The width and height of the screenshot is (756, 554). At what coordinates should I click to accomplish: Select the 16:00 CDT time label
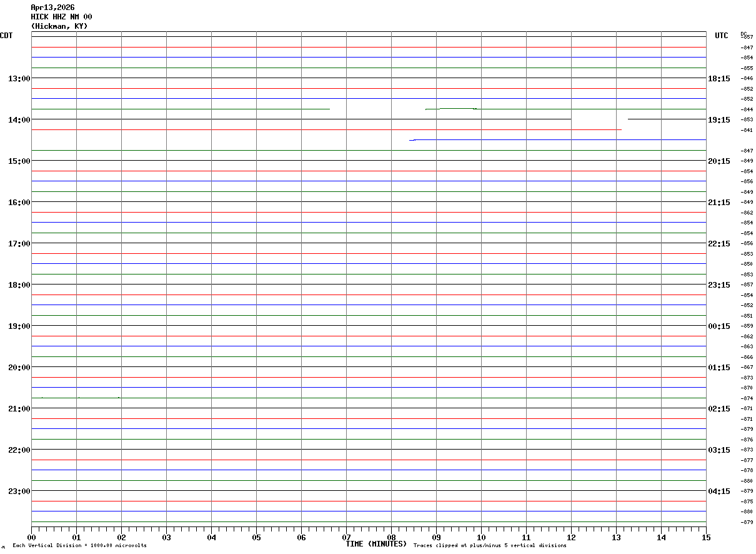[x=19, y=202]
